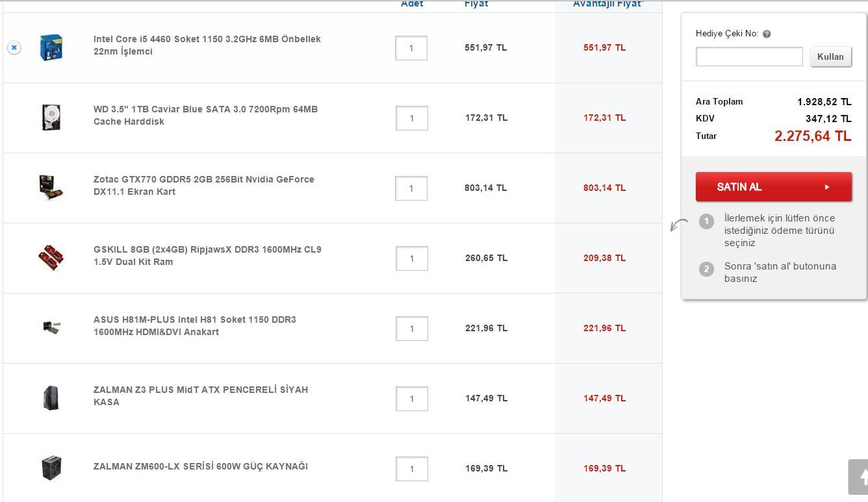The height and width of the screenshot is (502, 868).
Task: Focus the Hediye Çeki No input field
Action: (749, 56)
